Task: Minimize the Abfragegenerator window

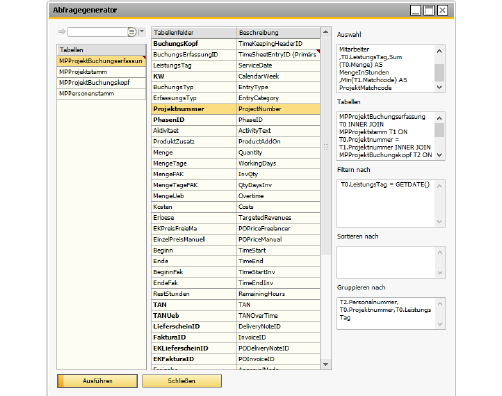Action: [x=415, y=11]
